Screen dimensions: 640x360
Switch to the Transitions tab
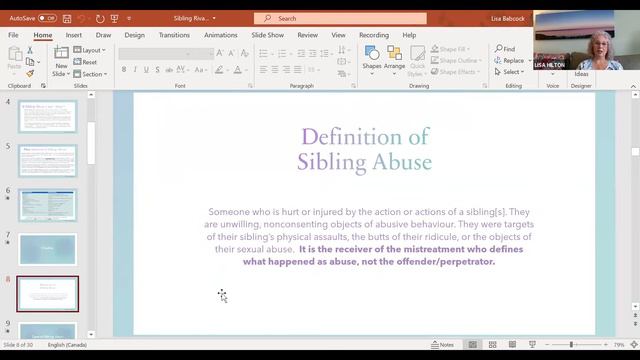[x=174, y=35]
